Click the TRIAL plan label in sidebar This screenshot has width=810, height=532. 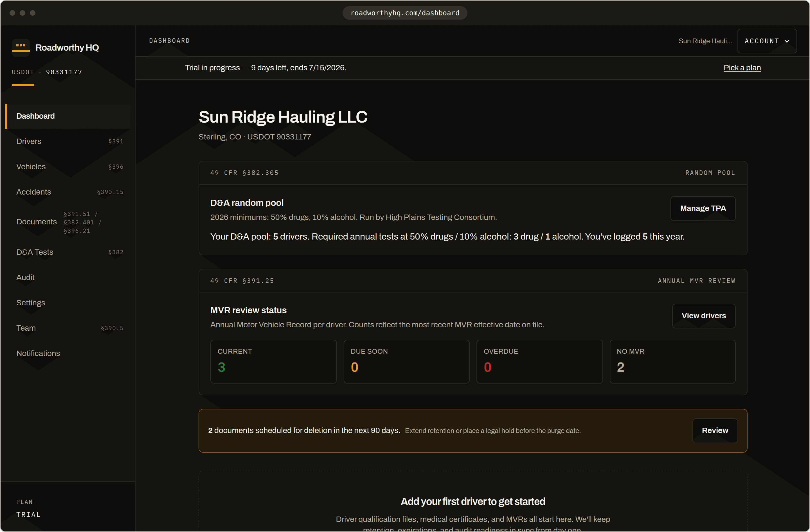coord(29,515)
